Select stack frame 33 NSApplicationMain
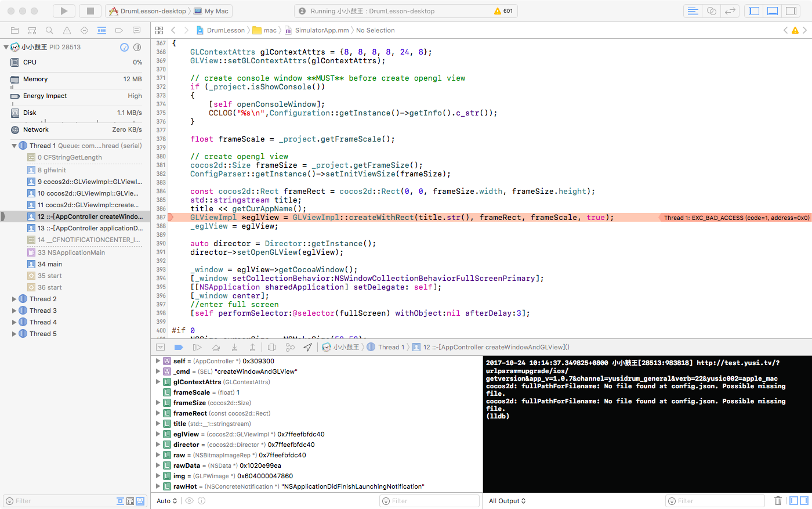 click(x=75, y=252)
